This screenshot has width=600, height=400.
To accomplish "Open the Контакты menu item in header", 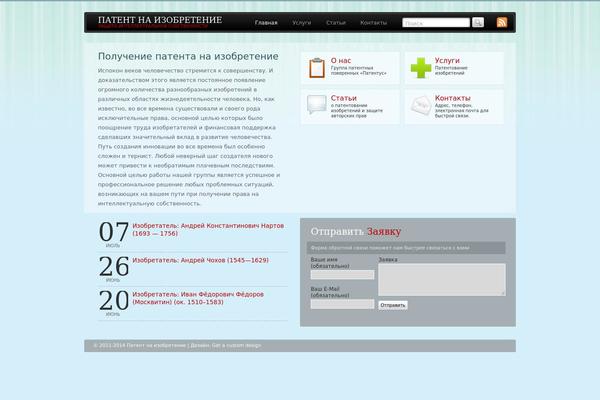I will pos(373,23).
